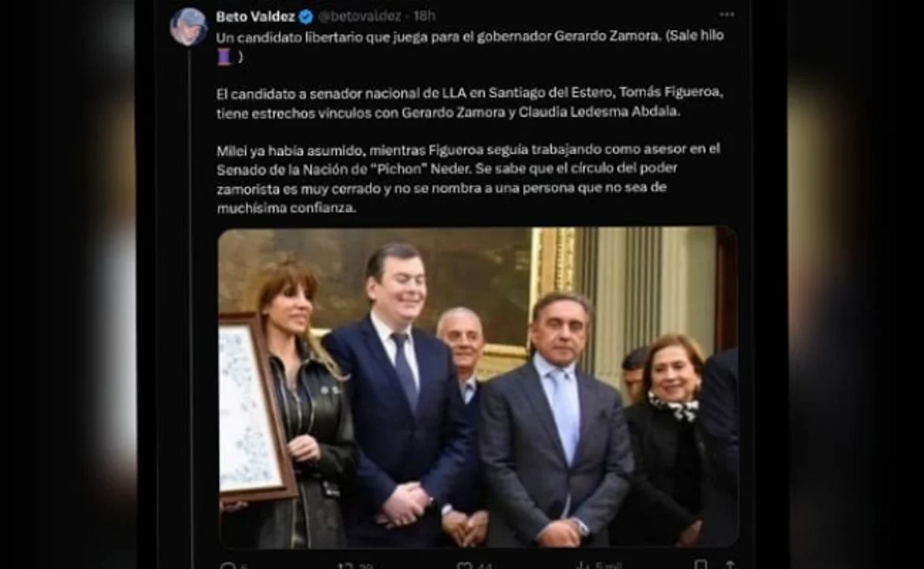Click the blue verified badge
This screenshot has width=924, height=569.
click(306, 17)
